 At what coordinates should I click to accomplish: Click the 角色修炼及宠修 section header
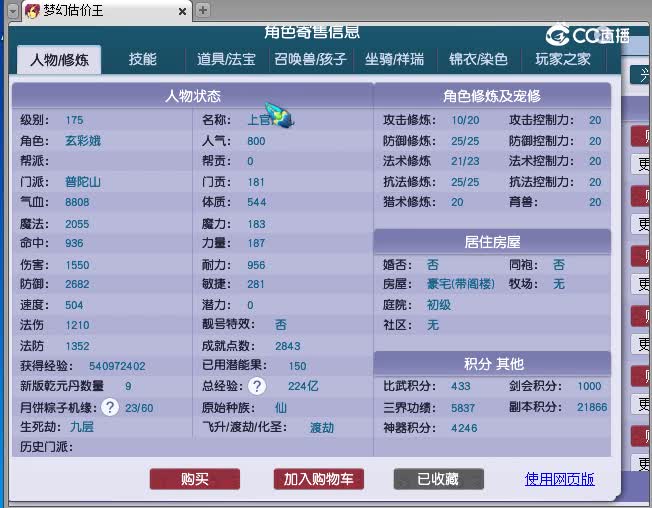click(x=492, y=96)
